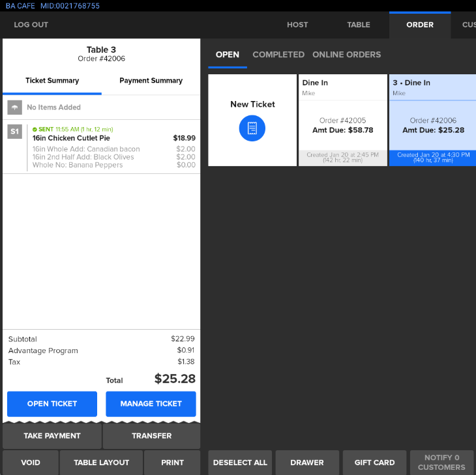The width and height of the screenshot is (476, 475).
Task: Open the cash Drawer
Action: [x=307, y=463]
